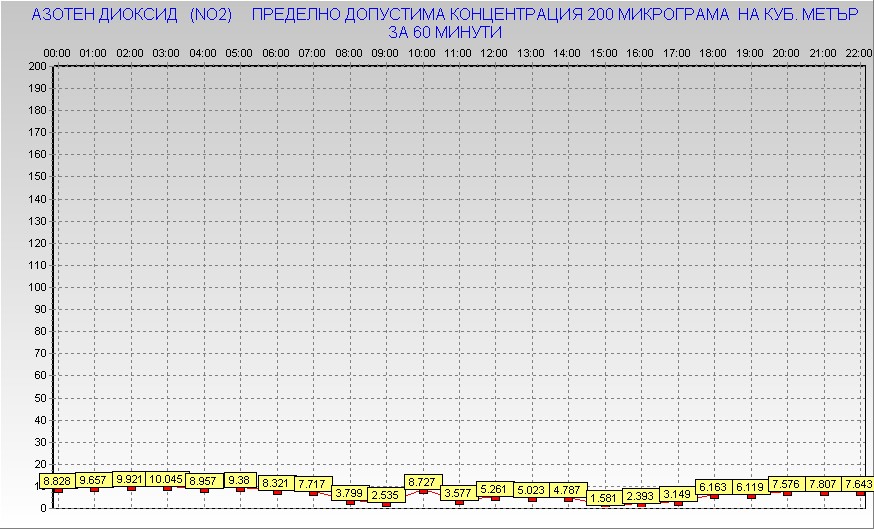This screenshot has width=874, height=529.
Task: Select the 22:00 time axis label
Action: 858,52
